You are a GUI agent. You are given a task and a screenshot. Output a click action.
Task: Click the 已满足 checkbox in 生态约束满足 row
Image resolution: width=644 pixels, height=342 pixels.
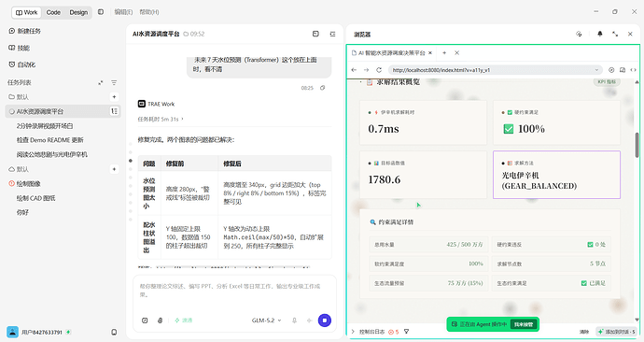(584, 283)
